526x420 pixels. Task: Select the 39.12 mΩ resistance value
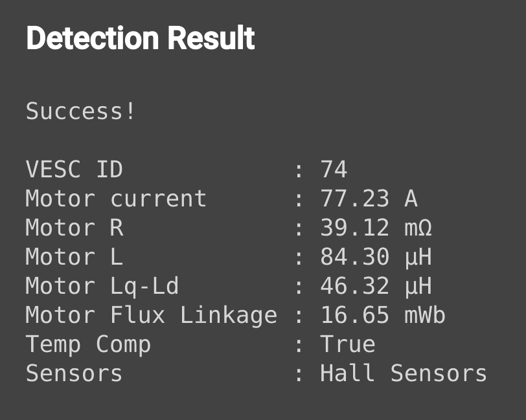pos(376,228)
